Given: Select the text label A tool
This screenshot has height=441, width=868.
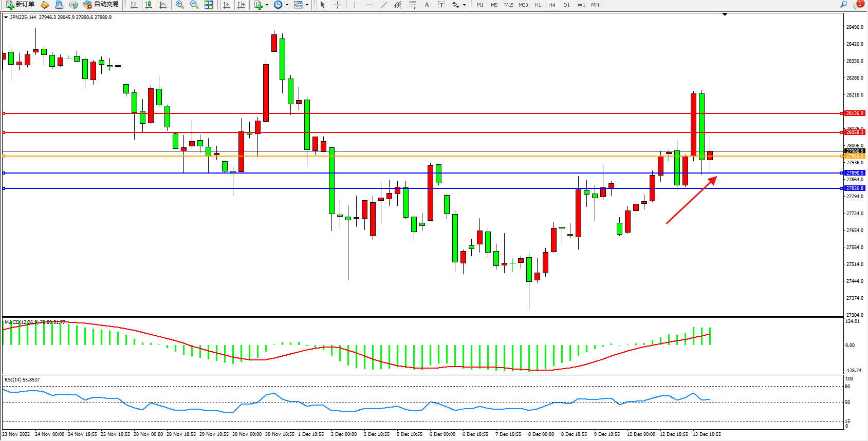Looking at the screenshot, I should click(x=427, y=5).
